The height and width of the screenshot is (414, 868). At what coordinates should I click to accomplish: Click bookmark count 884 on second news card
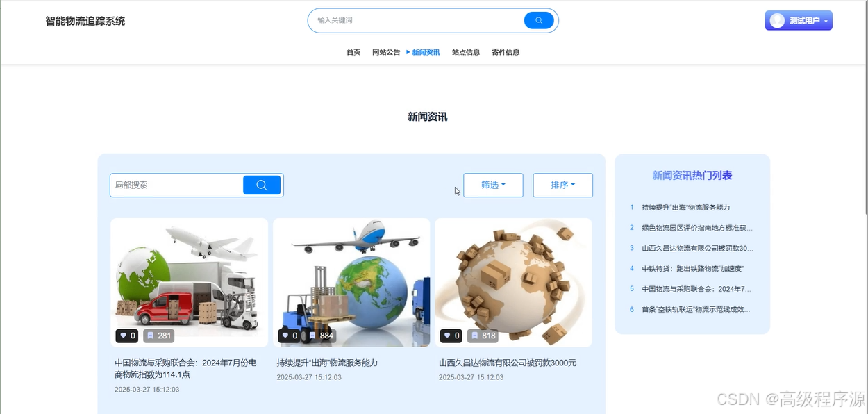pyautogui.click(x=322, y=336)
